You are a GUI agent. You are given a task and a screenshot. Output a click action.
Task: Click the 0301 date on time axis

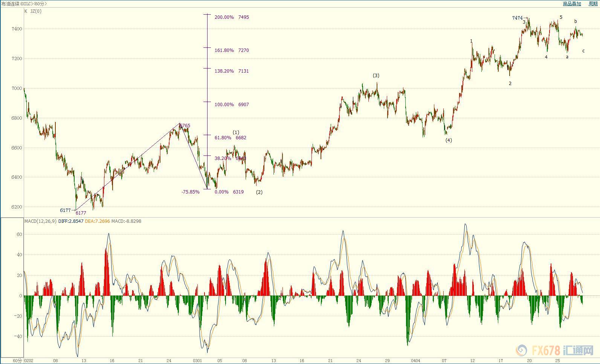click(x=198, y=361)
